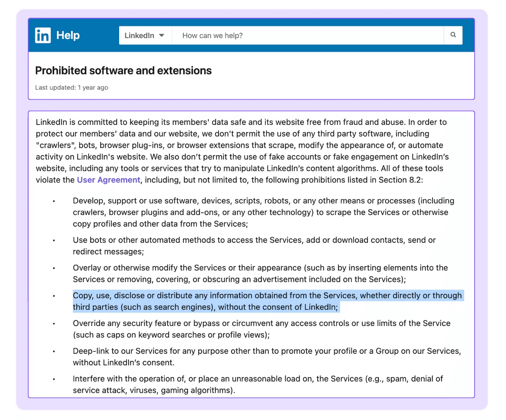Click the LinkedIn "in" logo icon
Image resolution: width=506 pixels, height=420 pixels.
click(x=43, y=36)
